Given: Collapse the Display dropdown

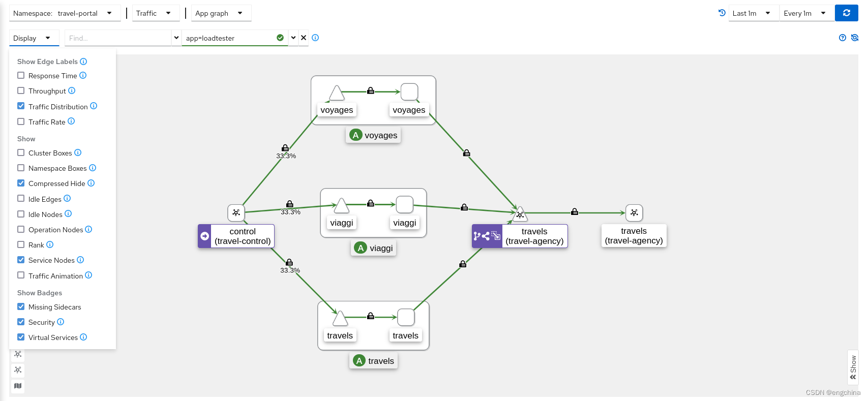Looking at the screenshot, I should point(34,38).
